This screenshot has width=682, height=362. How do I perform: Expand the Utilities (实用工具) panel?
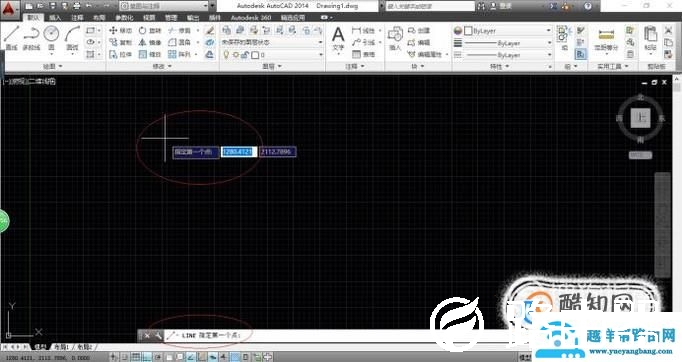pos(612,66)
